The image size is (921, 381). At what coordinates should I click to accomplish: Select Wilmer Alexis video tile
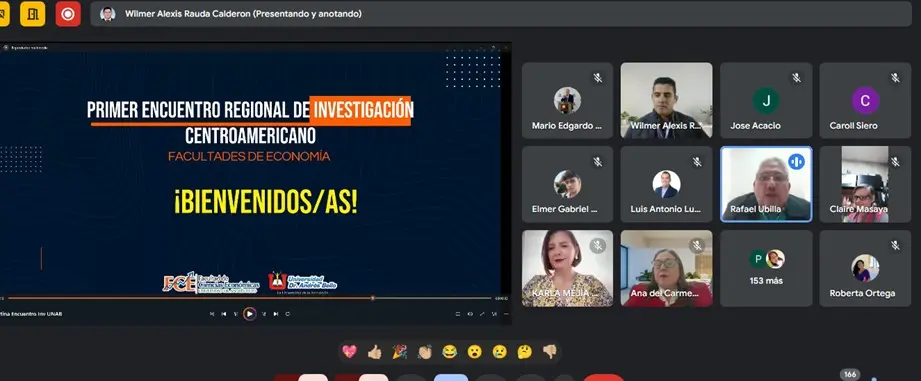click(x=667, y=100)
